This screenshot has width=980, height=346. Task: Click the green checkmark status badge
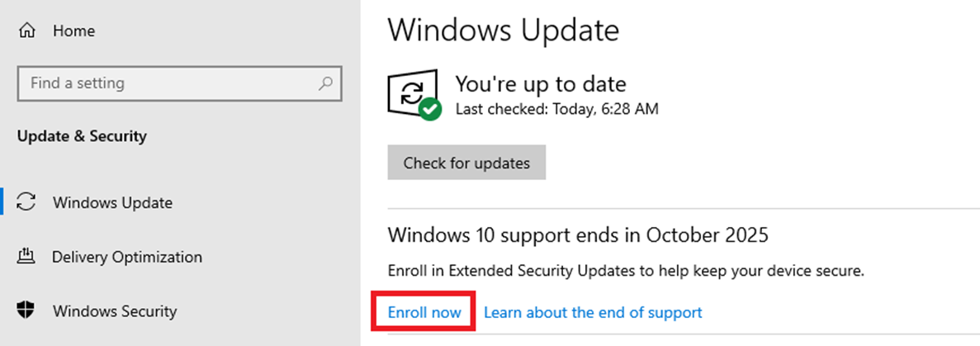pos(430,109)
